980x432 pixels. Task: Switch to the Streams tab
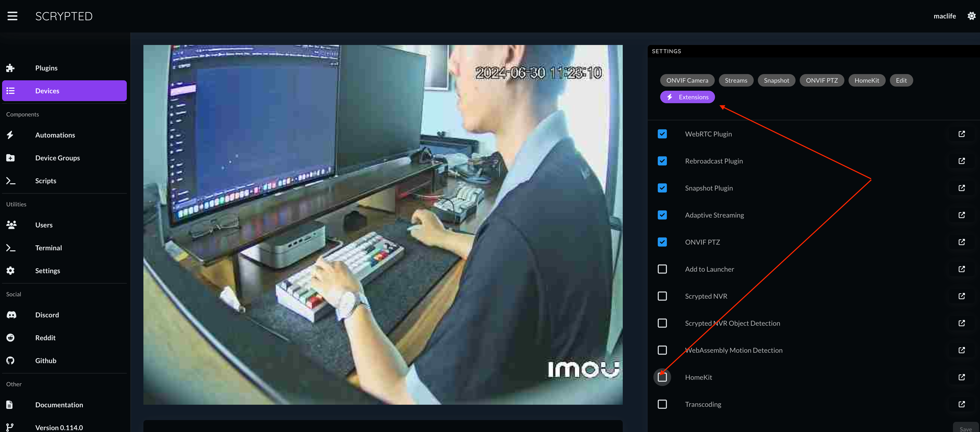click(x=736, y=80)
